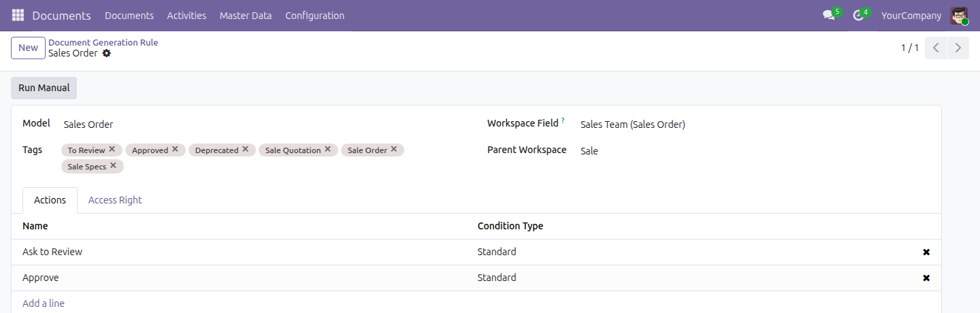
Task: Open the YourCompany company switcher
Action: tap(911, 15)
